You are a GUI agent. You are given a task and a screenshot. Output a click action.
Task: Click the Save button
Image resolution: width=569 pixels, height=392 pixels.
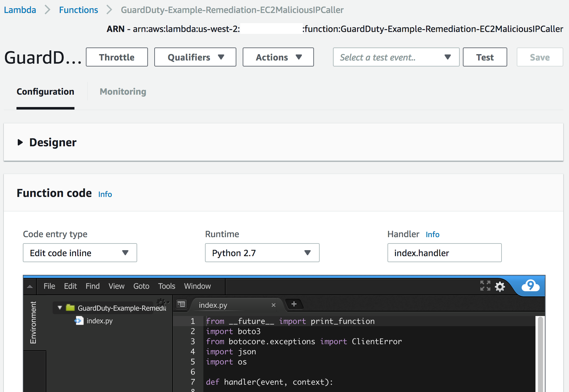pyautogui.click(x=540, y=57)
